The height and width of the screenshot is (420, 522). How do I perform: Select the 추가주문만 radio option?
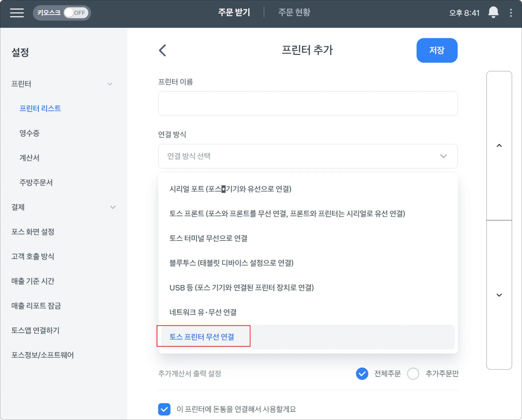tap(413, 374)
